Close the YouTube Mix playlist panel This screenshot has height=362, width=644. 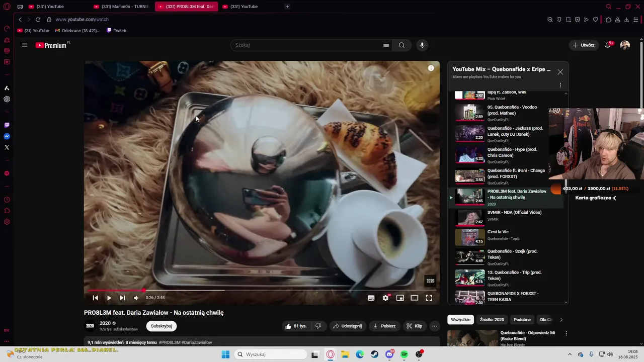pyautogui.click(x=560, y=72)
